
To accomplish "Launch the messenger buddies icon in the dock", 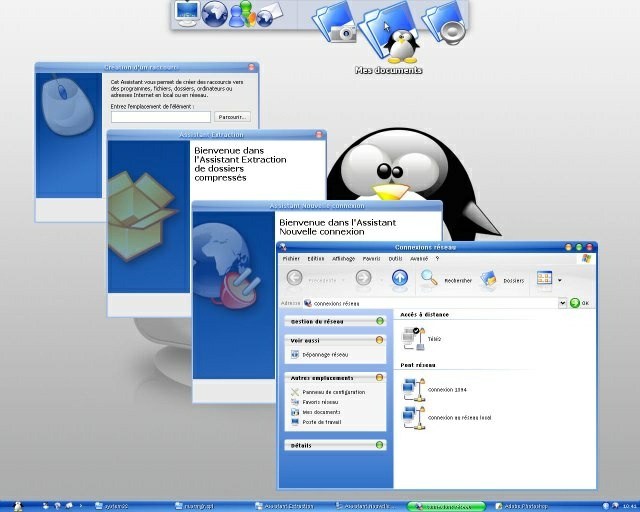I will [242, 14].
